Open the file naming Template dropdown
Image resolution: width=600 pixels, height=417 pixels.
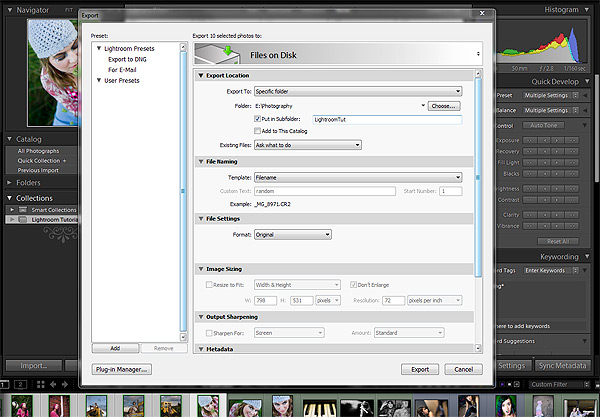pos(358,178)
